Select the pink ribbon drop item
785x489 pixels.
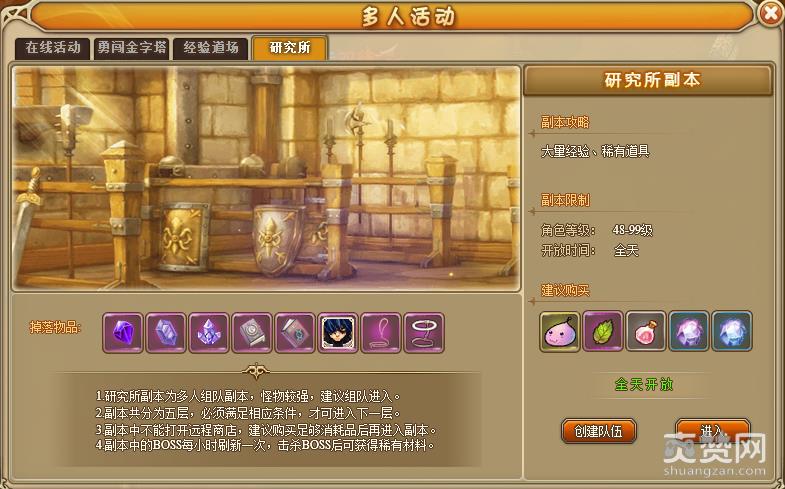click(381, 333)
